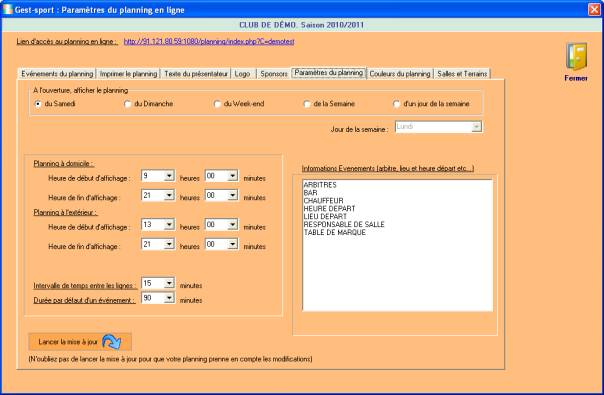Image resolution: width=604 pixels, height=395 pixels.
Task: Switch to 'Couleurs du planning' tab
Action: pyautogui.click(x=400, y=74)
